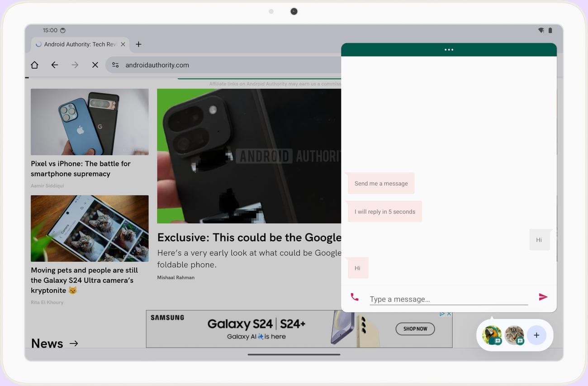
Task: Open the parrot avatar chat bubble
Action: (x=492, y=335)
